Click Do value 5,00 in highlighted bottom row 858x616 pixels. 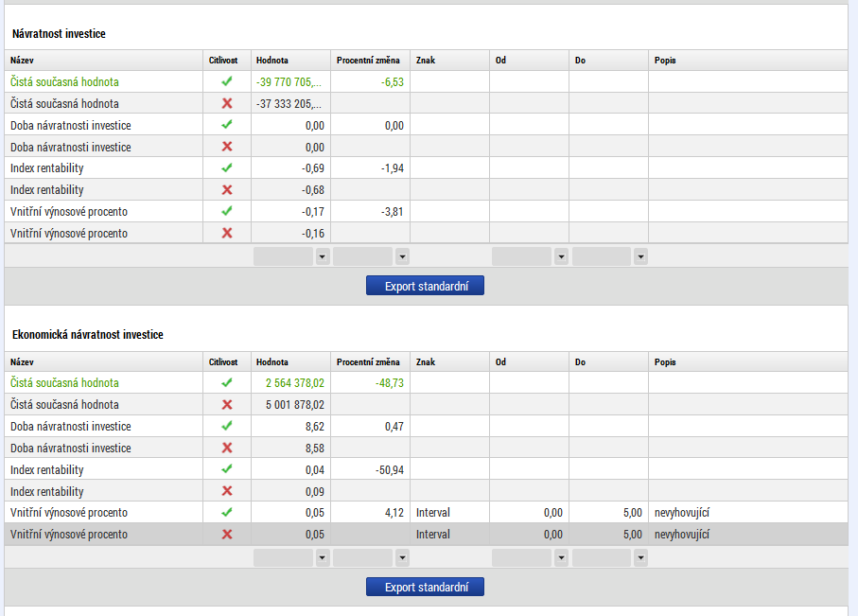(x=633, y=534)
